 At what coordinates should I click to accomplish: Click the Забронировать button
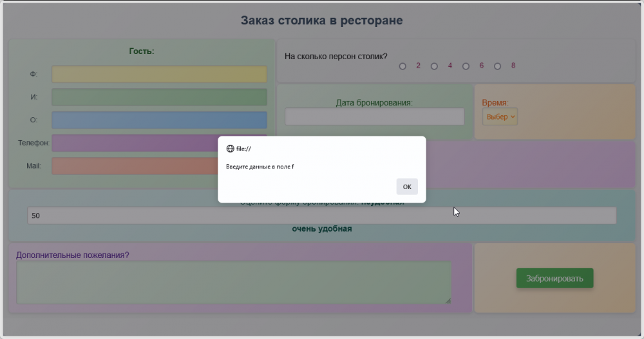pyautogui.click(x=555, y=279)
